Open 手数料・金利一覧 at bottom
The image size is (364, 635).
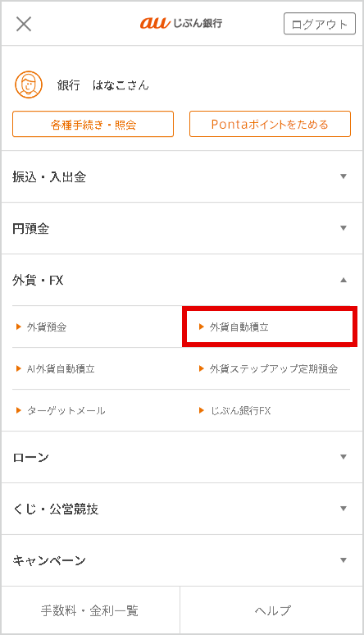90,610
